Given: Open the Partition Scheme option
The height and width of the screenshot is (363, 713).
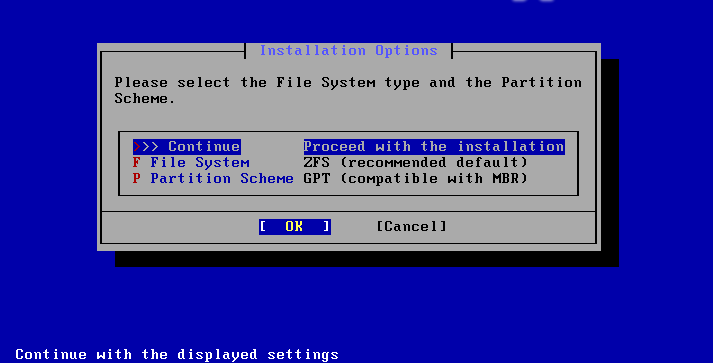Looking at the screenshot, I should [213, 178].
